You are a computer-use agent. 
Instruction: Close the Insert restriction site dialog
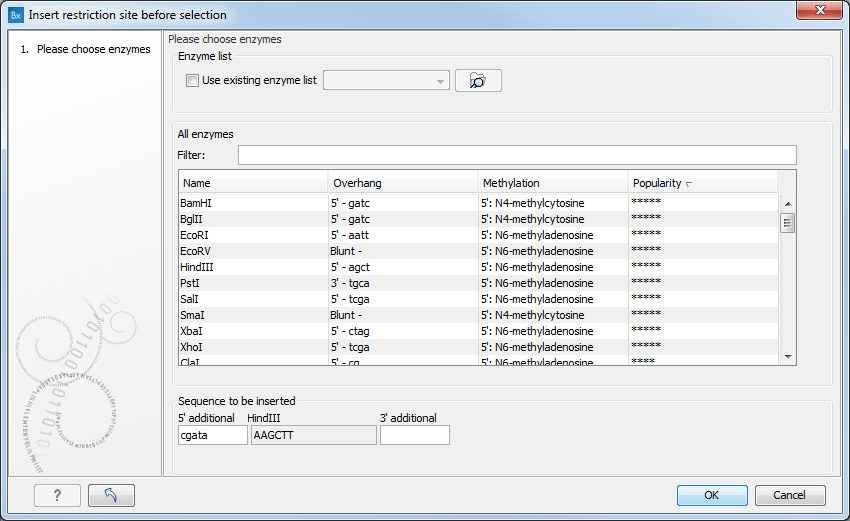[x=823, y=12]
